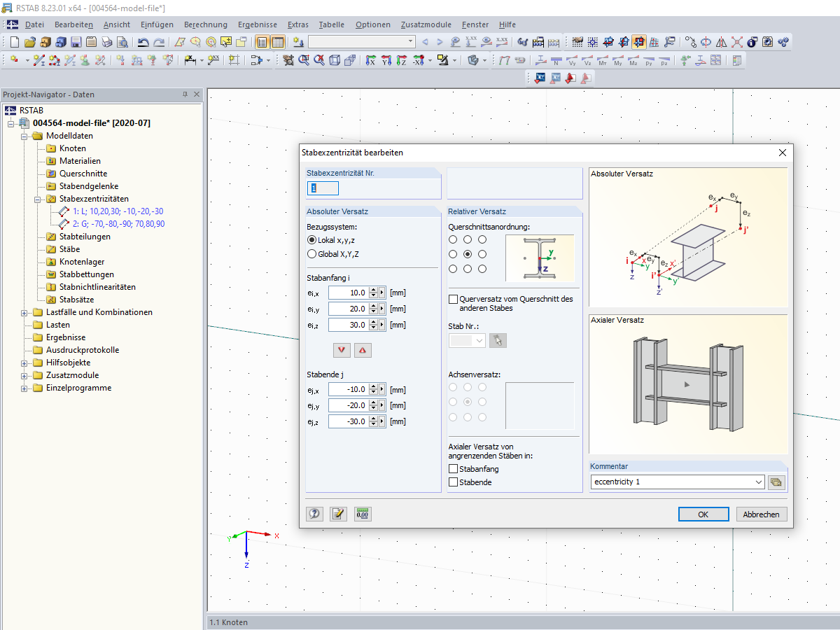840x630 pixels.
Task: Select the center Querschnittsanordnung radio button
Action: point(468,254)
